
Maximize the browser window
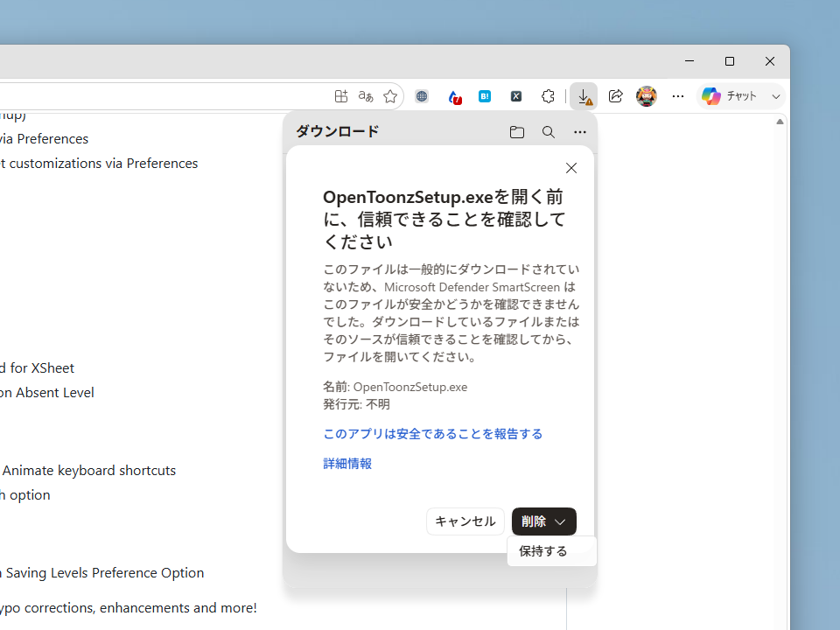(x=730, y=61)
